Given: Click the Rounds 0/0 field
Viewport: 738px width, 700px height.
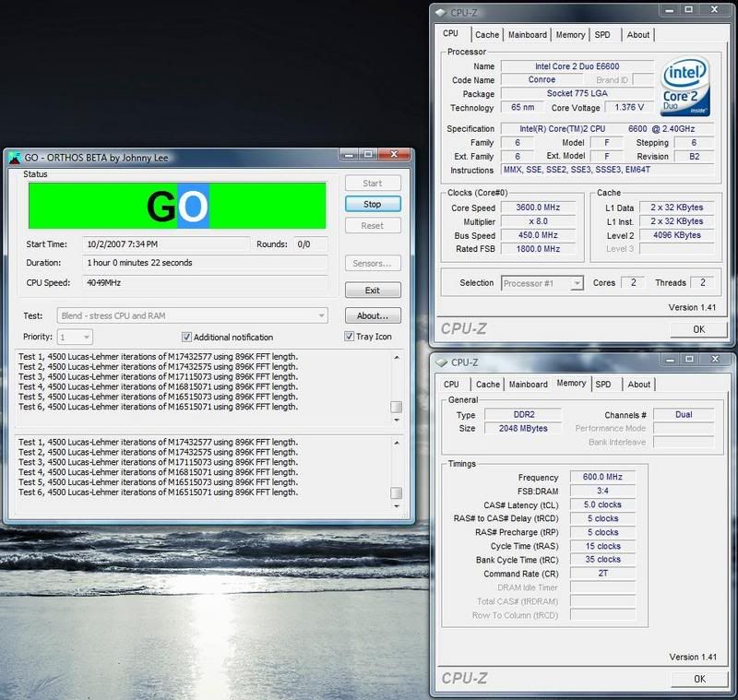Looking at the screenshot, I should pyautogui.click(x=310, y=244).
